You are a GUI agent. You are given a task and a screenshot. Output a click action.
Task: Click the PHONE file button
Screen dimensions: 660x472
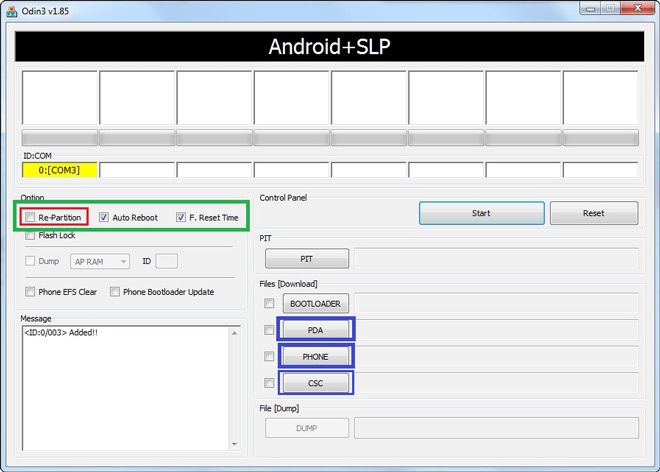click(x=316, y=357)
